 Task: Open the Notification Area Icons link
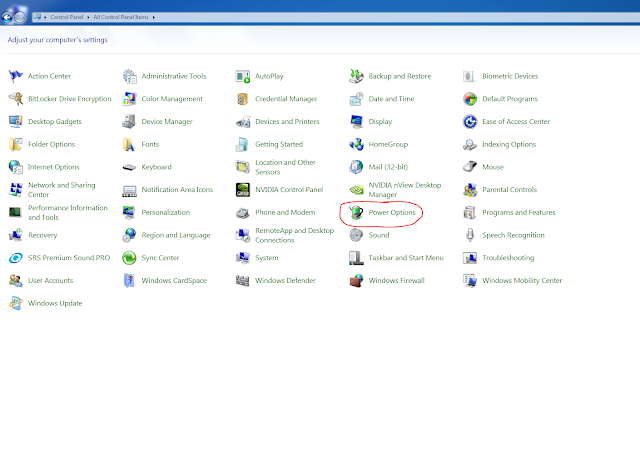tap(177, 190)
